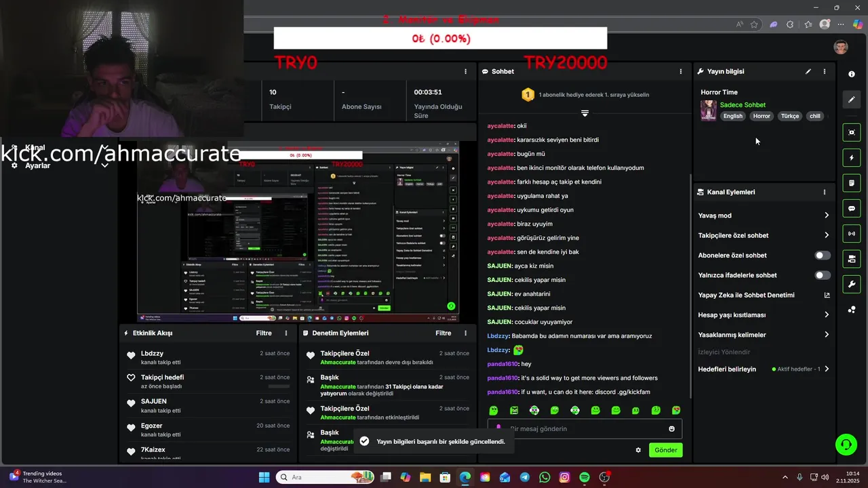Open Telegram from the taskbar

click(525, 477)
